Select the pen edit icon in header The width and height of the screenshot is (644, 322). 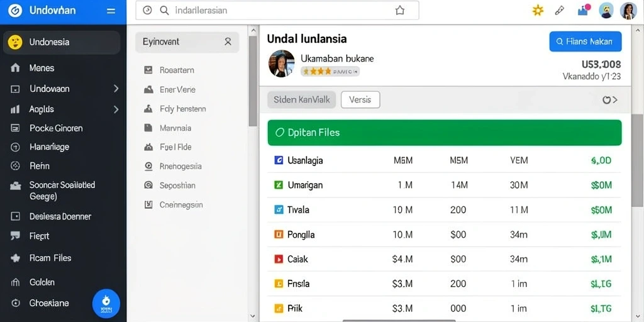coord(559,11)
